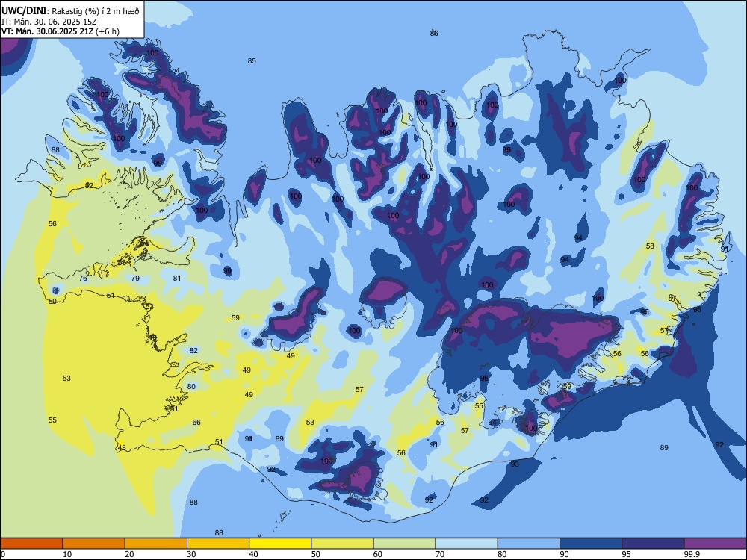Click the map value '85' north of Iceland

(252, 61)
